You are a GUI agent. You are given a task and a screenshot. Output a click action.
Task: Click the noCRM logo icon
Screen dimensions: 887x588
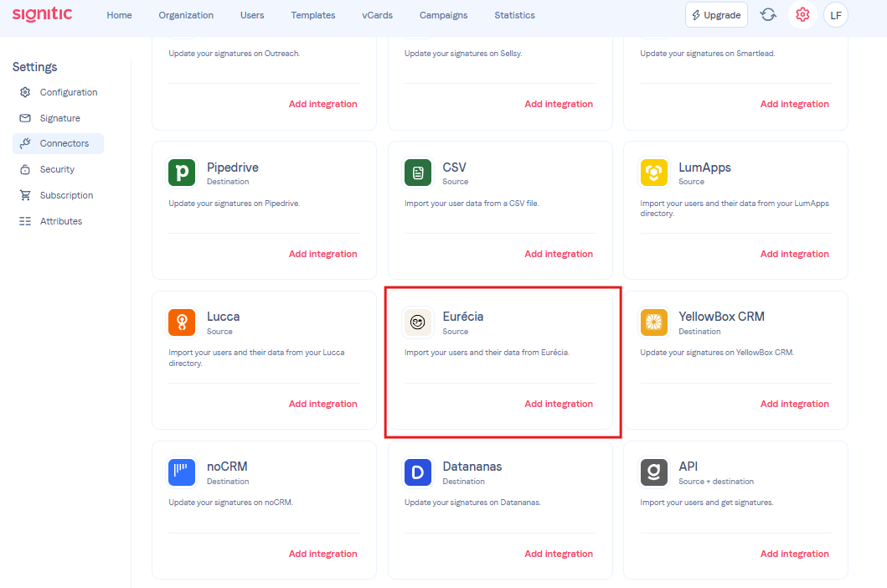(x=182, y=472)
